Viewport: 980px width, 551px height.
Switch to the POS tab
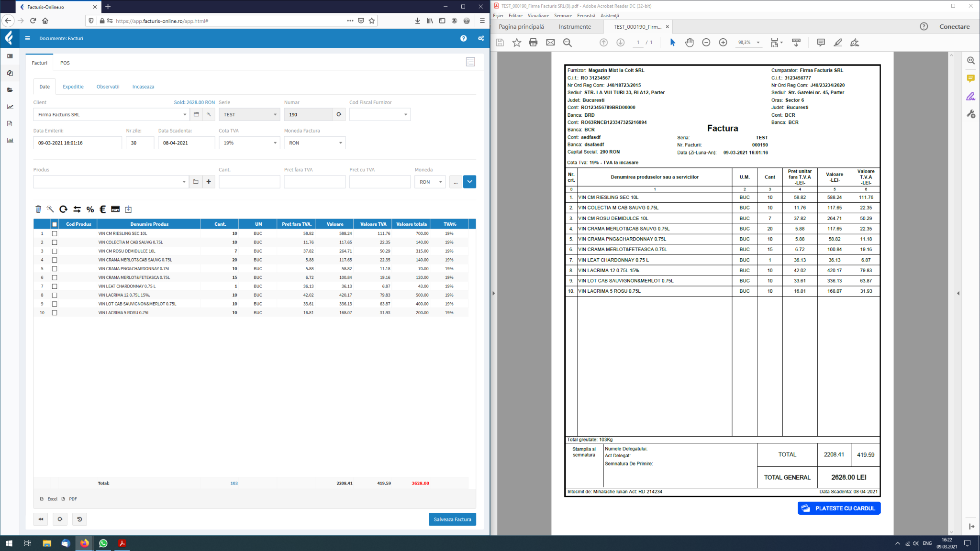pyautogui.click(x=65, y=63)
